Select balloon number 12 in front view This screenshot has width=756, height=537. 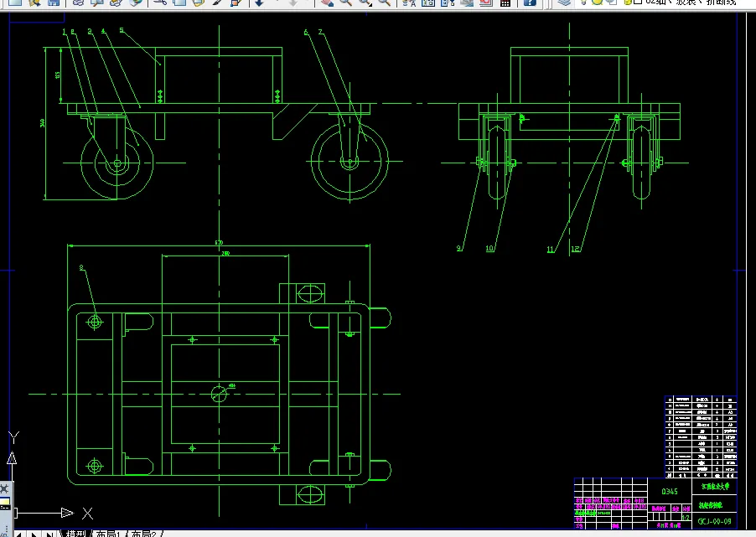[x=575, y=249]
